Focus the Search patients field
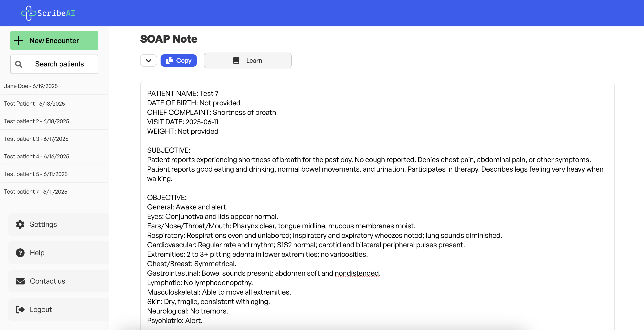 60,64
